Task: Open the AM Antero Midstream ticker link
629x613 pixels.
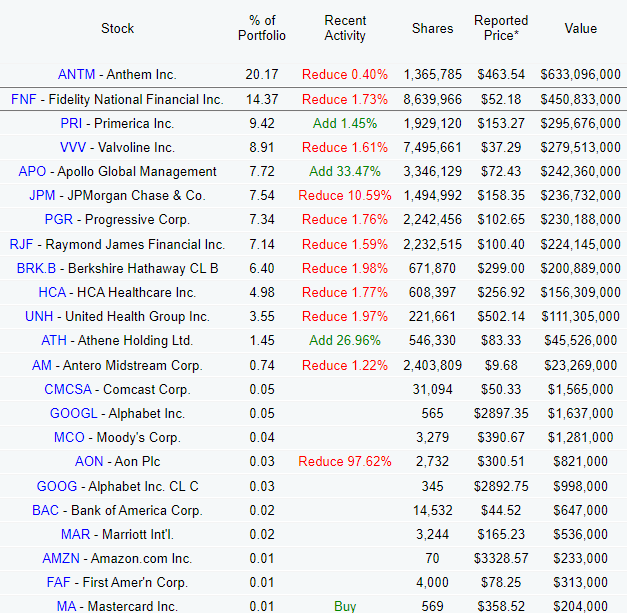Action: [x=42, y=365]
